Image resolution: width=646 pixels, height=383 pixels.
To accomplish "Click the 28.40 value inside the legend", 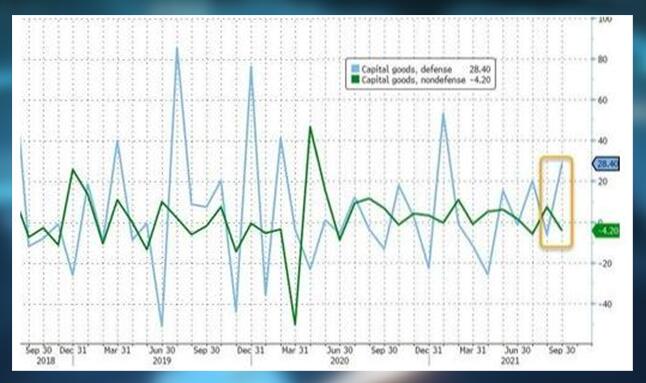I will pyautogui.click(x=480, y=69).
